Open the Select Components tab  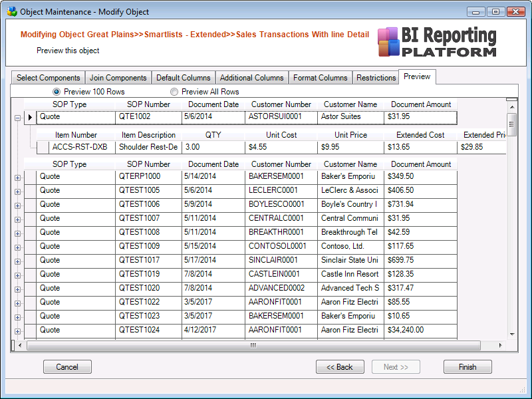click(x=48, y=78)
